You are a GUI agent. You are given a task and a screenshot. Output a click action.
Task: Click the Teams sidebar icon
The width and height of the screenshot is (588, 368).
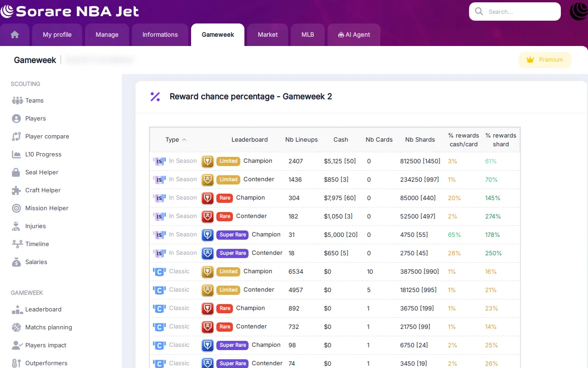click(17, 100)
